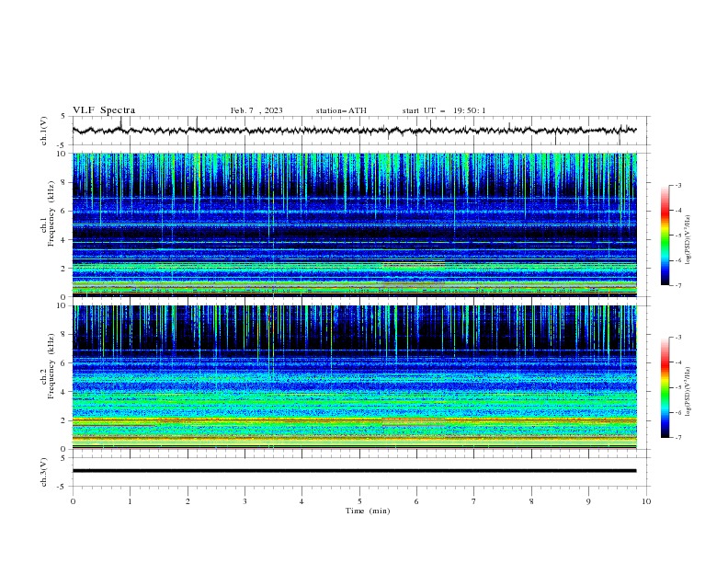
Task: Click the time axis tick label "0"
Action: coord(73,501)
